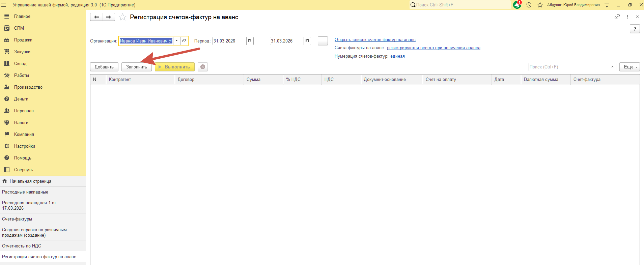Open the Налоги section
The image size is (644, 265).
(21, 122)
